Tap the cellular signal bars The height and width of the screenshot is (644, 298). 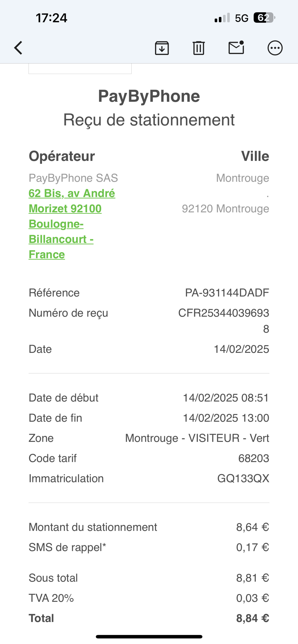pos(222,18)
